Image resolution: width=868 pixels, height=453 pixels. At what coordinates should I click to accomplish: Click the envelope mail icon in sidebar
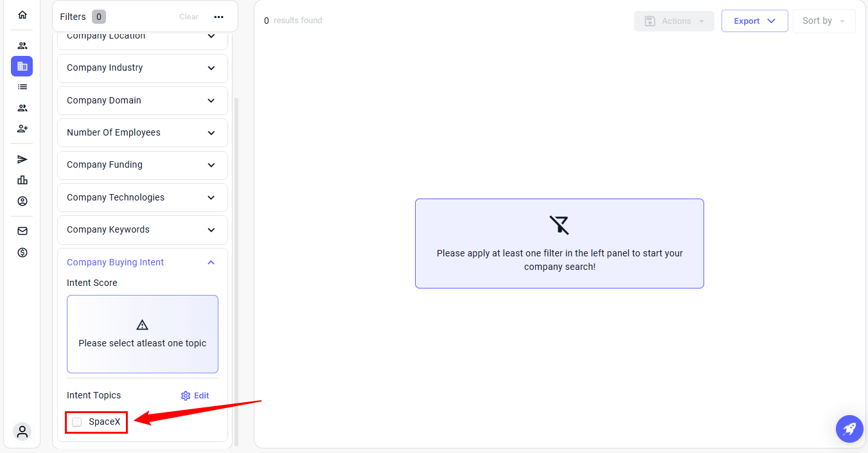[22, 231]
